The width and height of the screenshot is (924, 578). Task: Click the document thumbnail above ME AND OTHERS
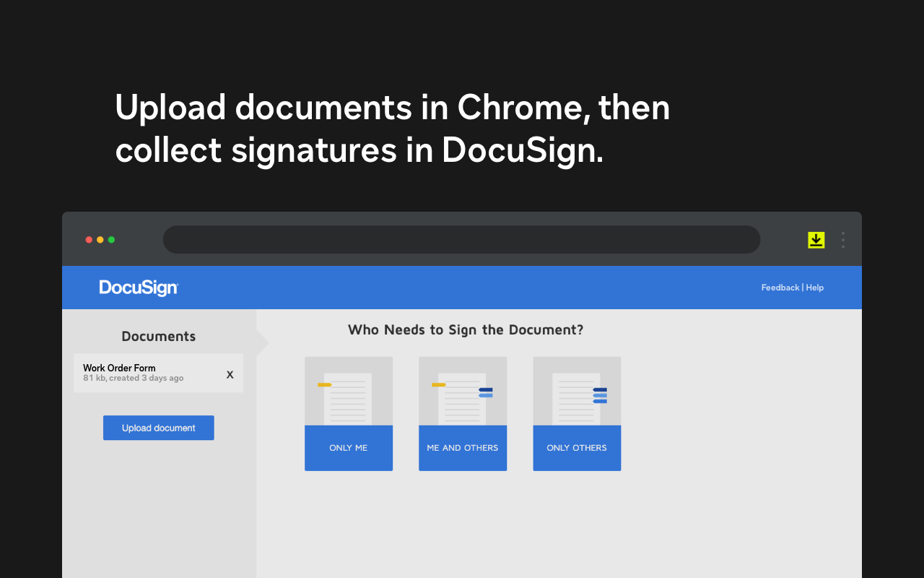pyautogui.click(x=463, y=390)
